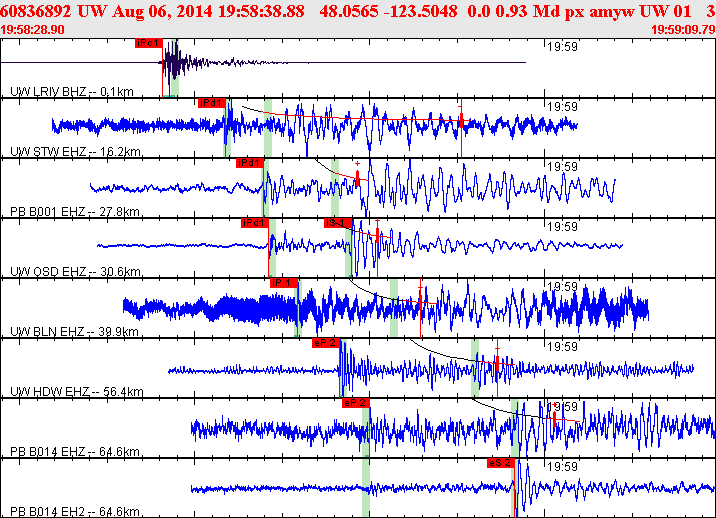This screenshot has width=716, height=518.
Task: Select the iPd1 pick flag on STW trace
Action: 211,103
